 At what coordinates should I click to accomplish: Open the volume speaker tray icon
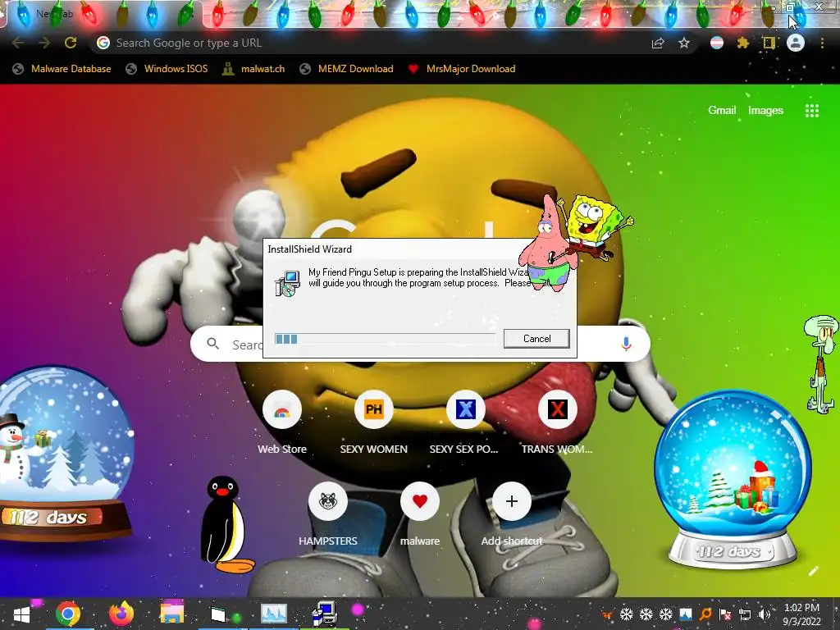[x=765, y=614]
